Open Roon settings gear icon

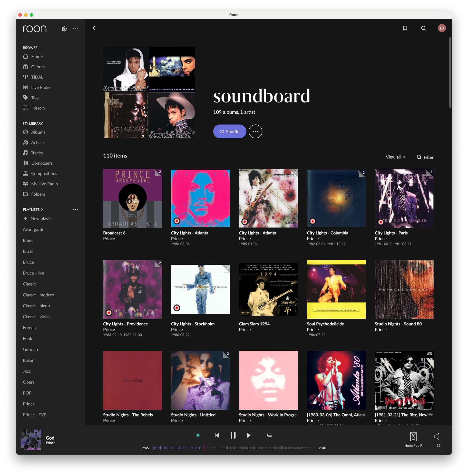point(64,29)
